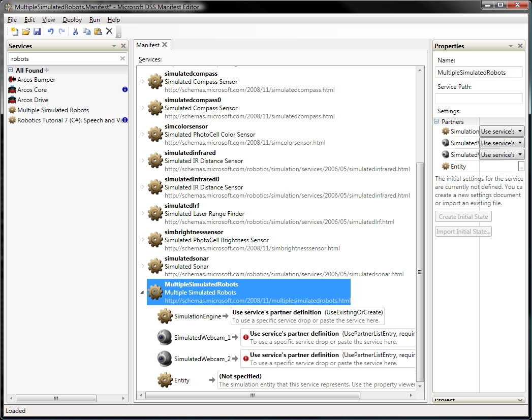The height and width of the screenshot is (420, 532).
Task: Collapse the MultipleSimulatedRobots service
Action: tap(142, 292)
